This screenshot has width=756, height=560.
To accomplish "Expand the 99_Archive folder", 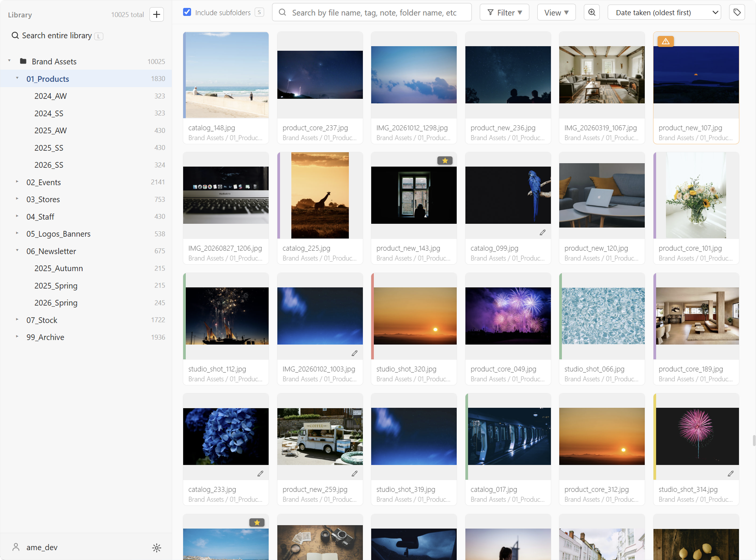I will 17,337.
